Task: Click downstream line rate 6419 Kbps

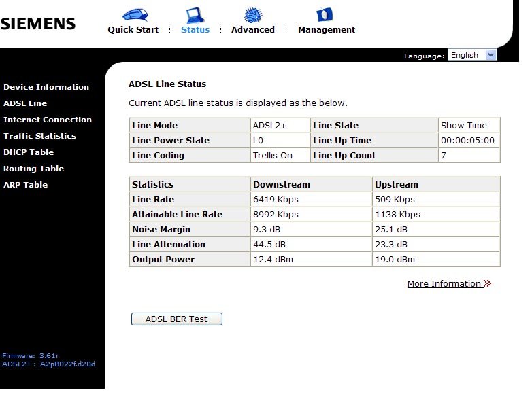Action: click(276, 200)
